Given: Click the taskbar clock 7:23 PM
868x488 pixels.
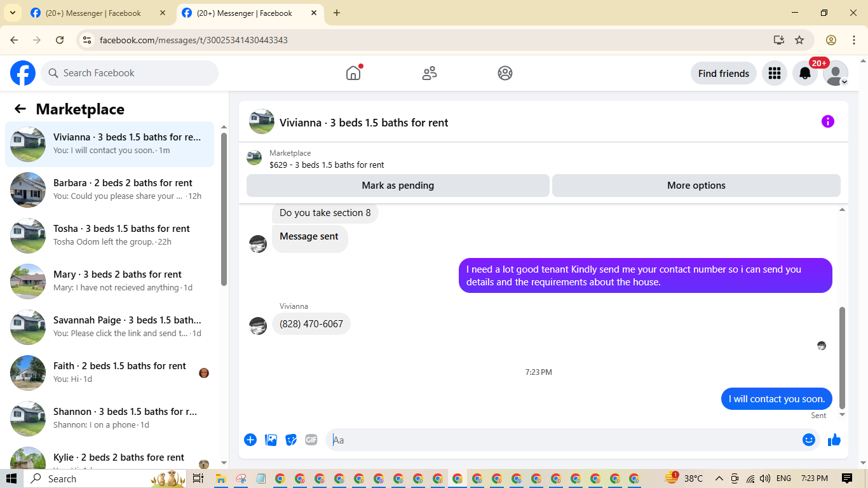Looking at the screenshot, I should point(815,478).
